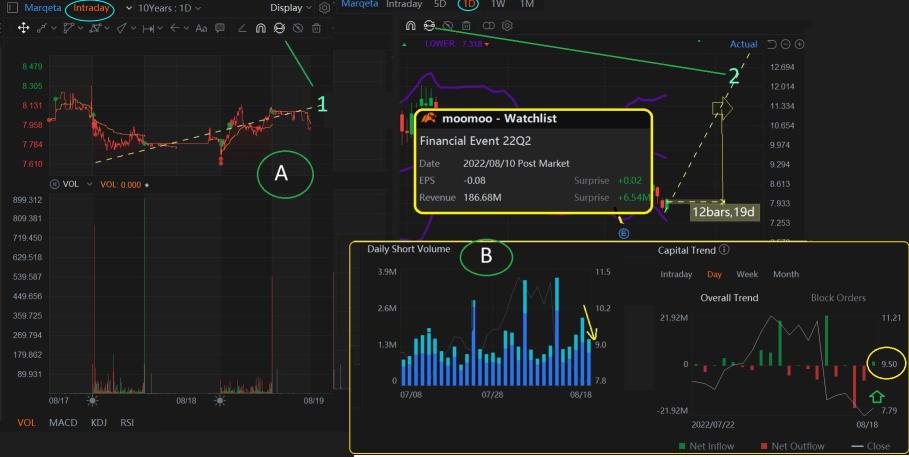Open the VOL indicator dropdown chevron
The width and height of the screenshot is (909, 457).
coord(89,184)
